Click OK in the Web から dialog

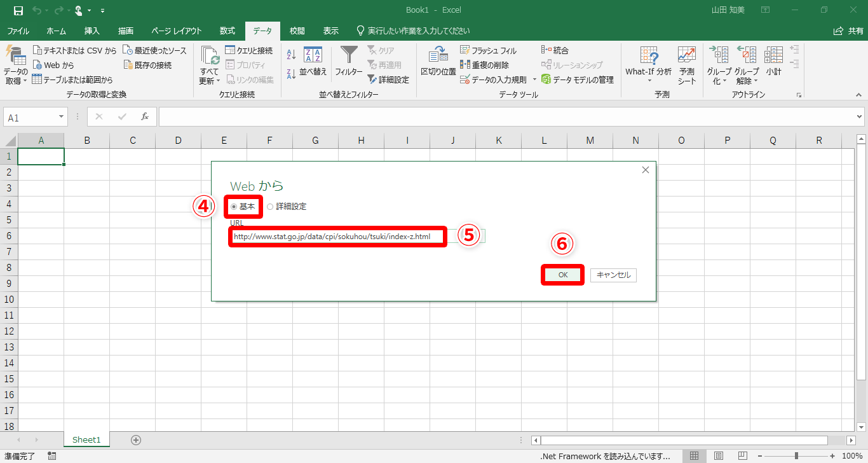click(x=563, y=275)
